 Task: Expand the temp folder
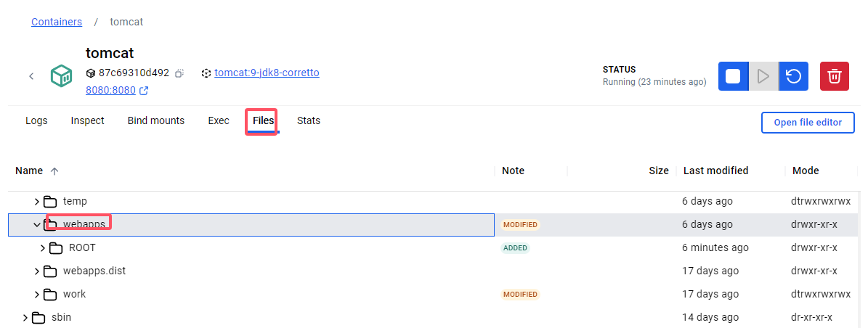click(37, 201)
